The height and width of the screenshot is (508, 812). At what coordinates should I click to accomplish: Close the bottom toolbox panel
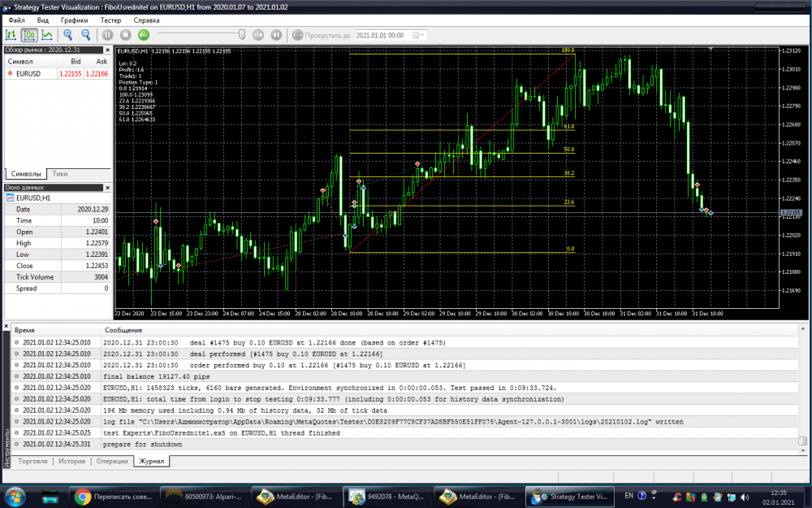[x=6, y=326]
